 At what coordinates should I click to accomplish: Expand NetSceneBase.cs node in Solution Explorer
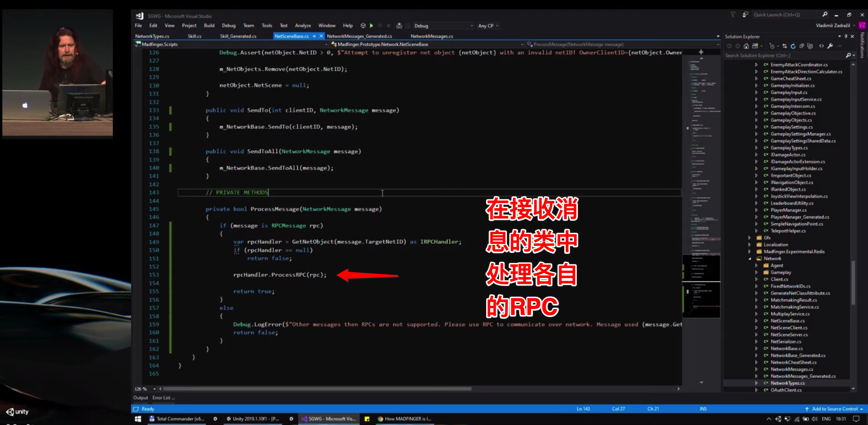pyautogui.click(x=756, y=321)
